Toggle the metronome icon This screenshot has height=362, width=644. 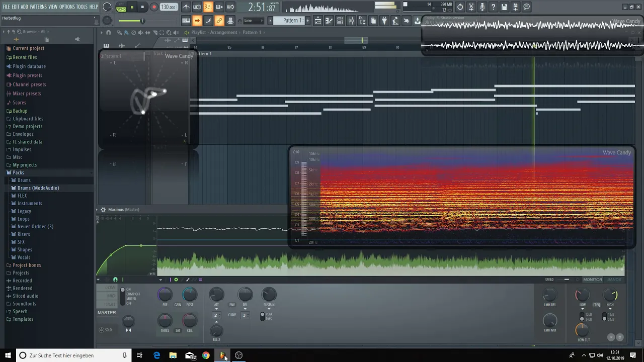click(x=186, y=7)
